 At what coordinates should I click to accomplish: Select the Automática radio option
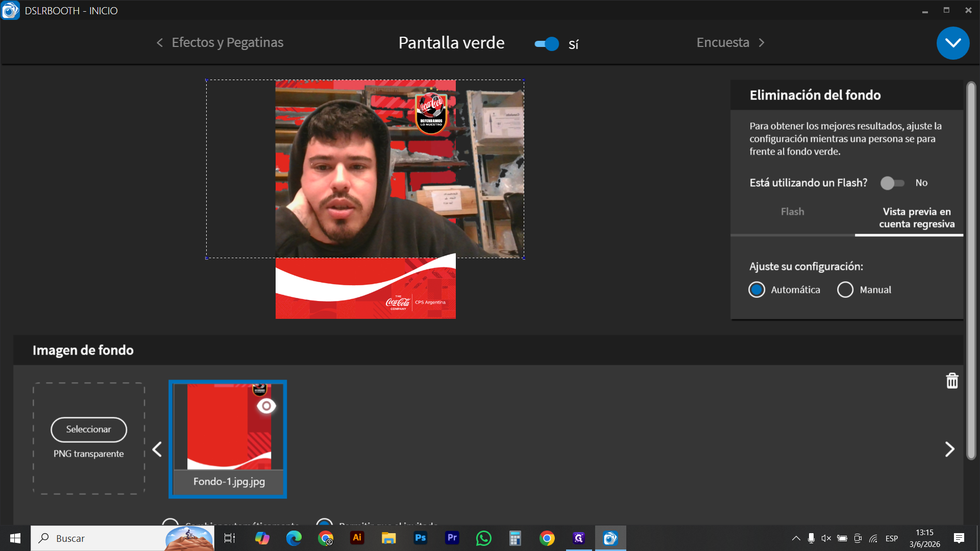[x=756, y=290]
